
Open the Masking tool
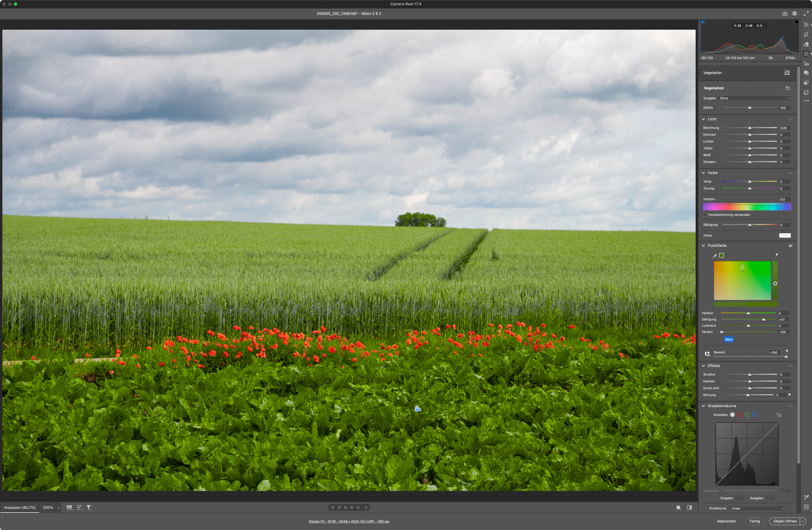(806, 54)
